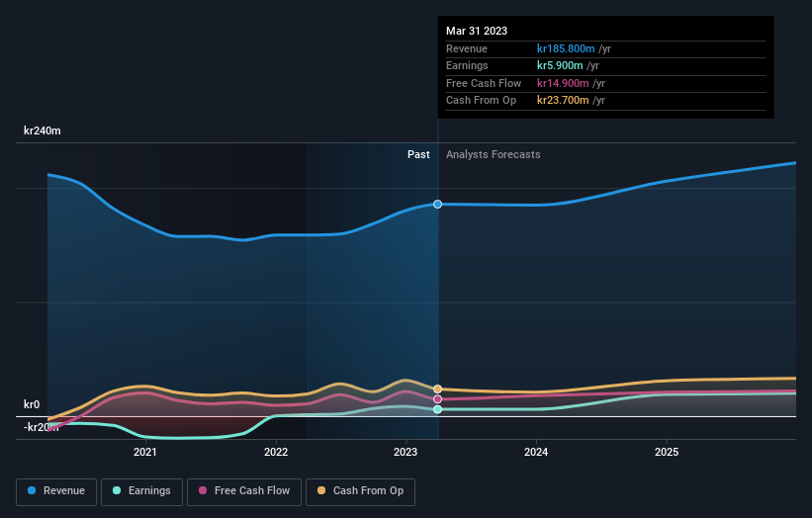Click the kr5.900m earnings value
The height and width of the screenshot is (518, 812).
(x=560, y=65)
